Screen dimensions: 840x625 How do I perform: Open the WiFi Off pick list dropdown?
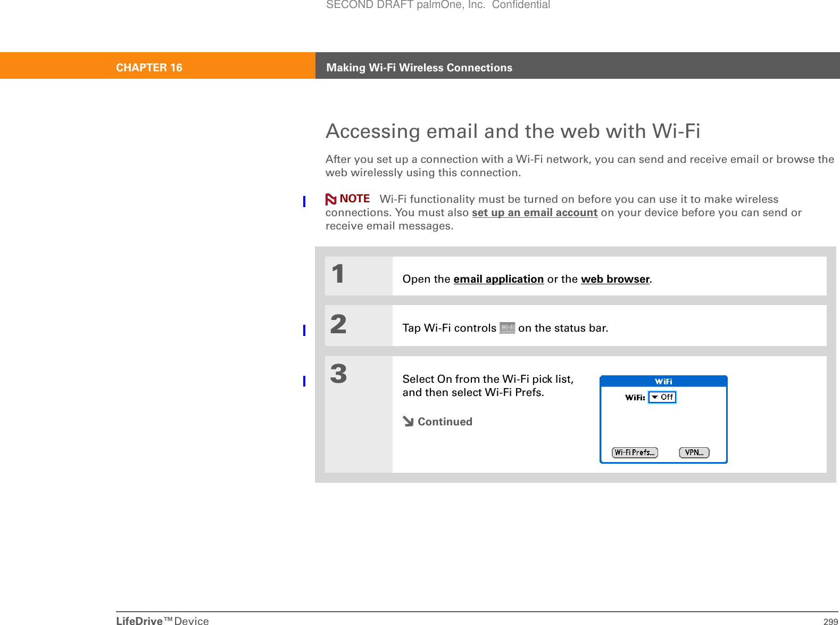pyautogui.click(x=662, y=397)
